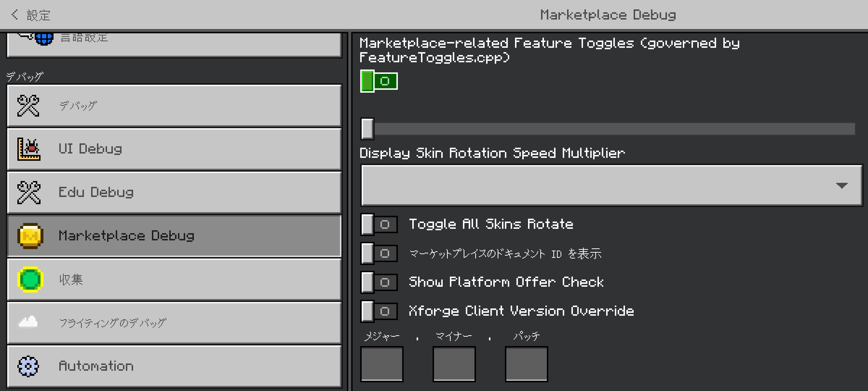The width and height of the screenshot is (868, 391).
Task: Open the UI Debug settings tab
Action: tap(174, 149)
